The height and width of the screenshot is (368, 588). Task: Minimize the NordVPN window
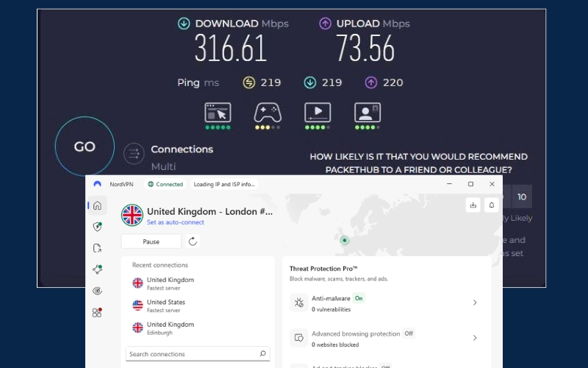click(x=449, y=184)
